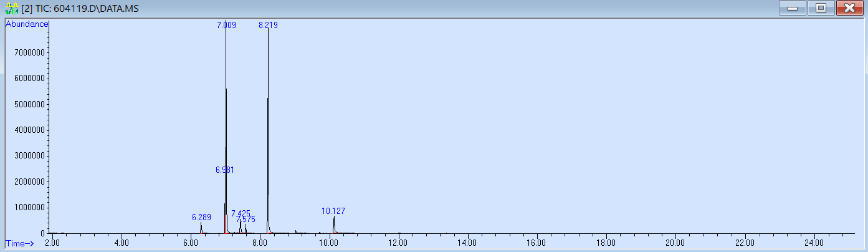Maximize the TIC chromatogram window

[821, 8]
